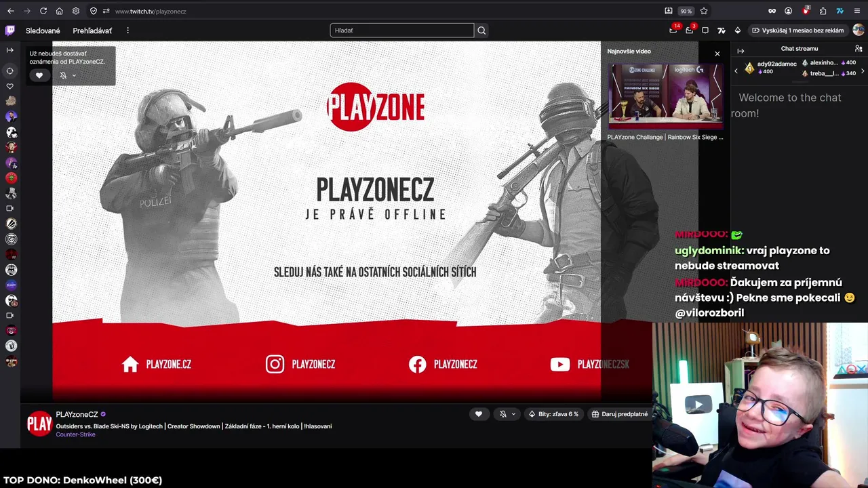Open the Counter-Strike category link

point(75,434)
